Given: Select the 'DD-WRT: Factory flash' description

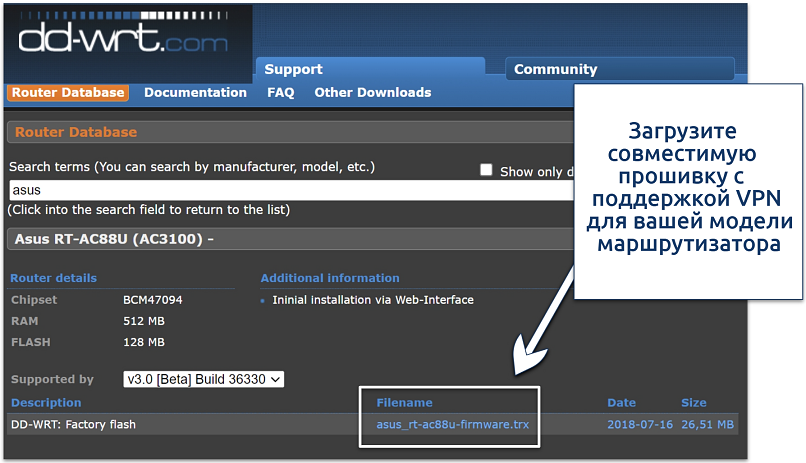Looking at the screenshot, I should (73, 424).
